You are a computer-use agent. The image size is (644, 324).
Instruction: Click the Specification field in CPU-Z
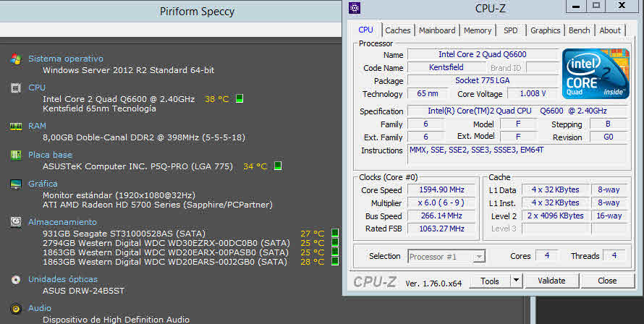click(x=517, y=111)
